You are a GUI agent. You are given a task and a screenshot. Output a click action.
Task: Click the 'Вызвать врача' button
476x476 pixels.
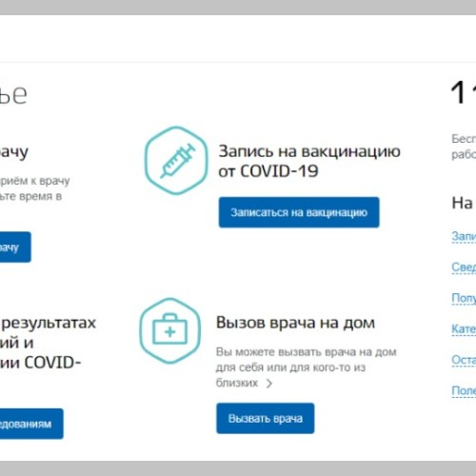point(266,418)
